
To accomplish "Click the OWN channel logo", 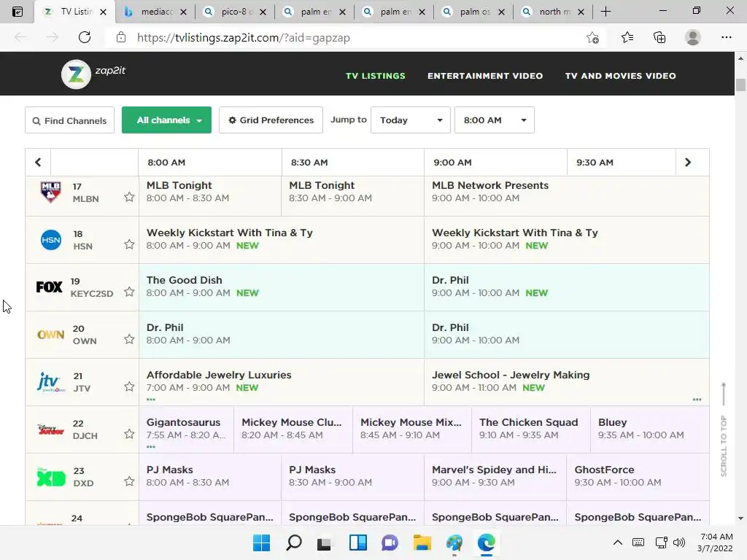I will pos(50,334).
